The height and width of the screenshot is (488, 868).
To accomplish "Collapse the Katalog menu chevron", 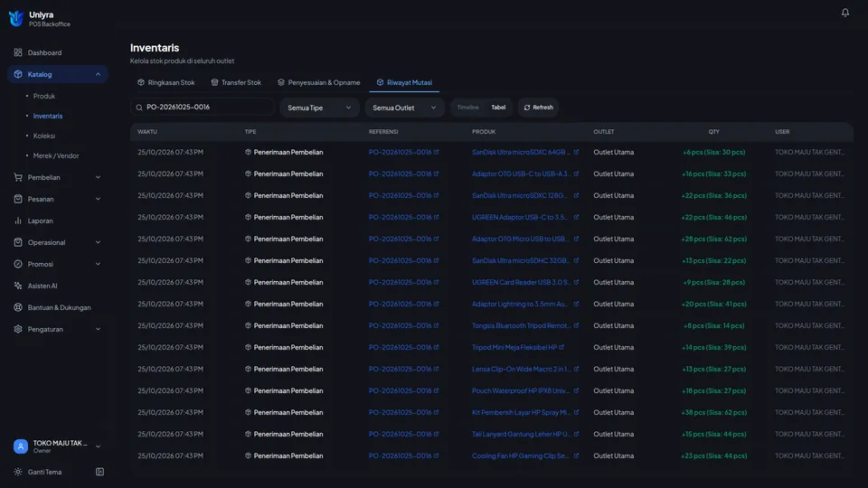I will click(x=98, y=74).
